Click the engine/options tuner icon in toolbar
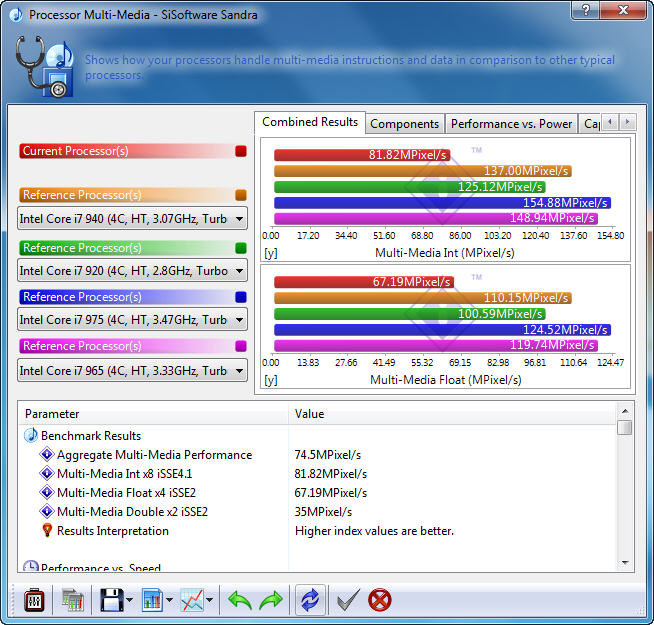The width and height of the screenshot is (654, 625). tap(34, 600)
